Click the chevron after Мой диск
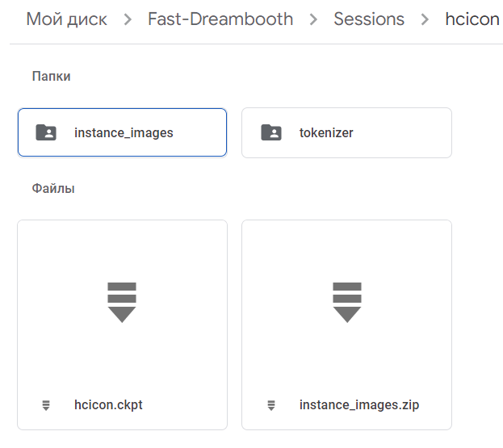The height and width of the screenshot is (448, 503). tap(128, 19)
